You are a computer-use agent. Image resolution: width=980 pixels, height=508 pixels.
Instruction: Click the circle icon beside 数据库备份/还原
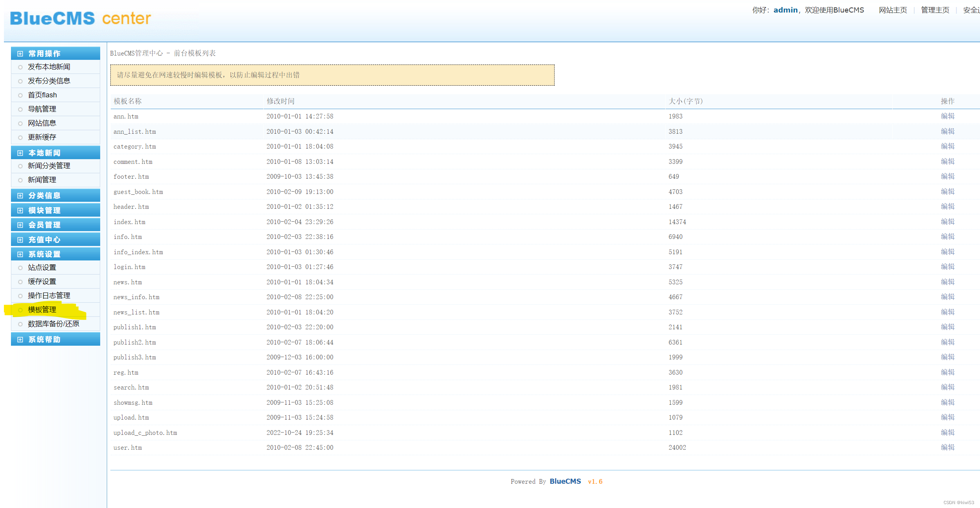pos(20,324)
